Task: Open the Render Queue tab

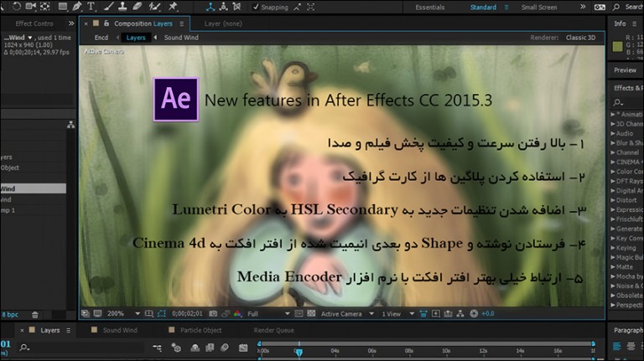Action: pyautogui.click(x=273, y=330)
